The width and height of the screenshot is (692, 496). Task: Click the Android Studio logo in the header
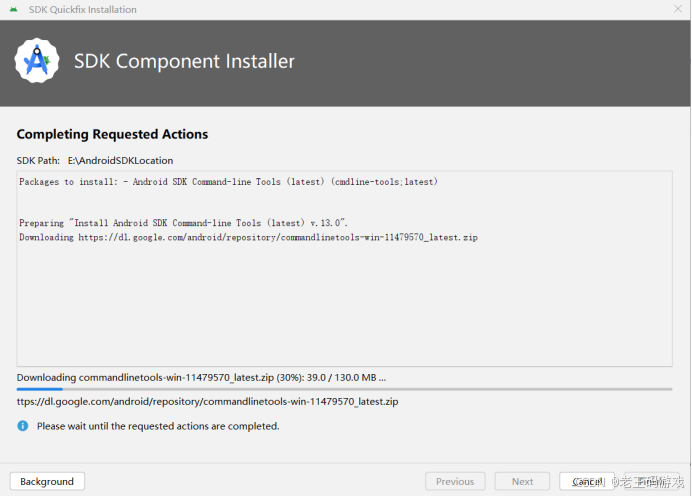point(37,60)
